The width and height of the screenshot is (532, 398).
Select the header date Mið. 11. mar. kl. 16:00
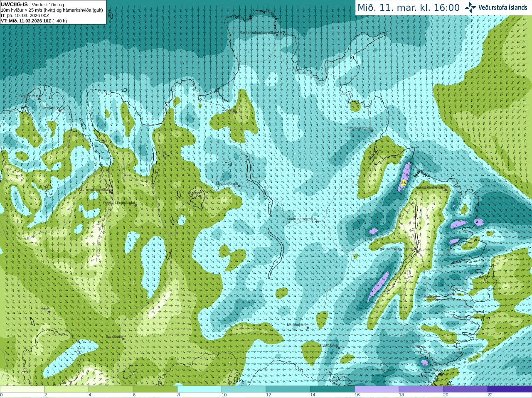point(409,7)
